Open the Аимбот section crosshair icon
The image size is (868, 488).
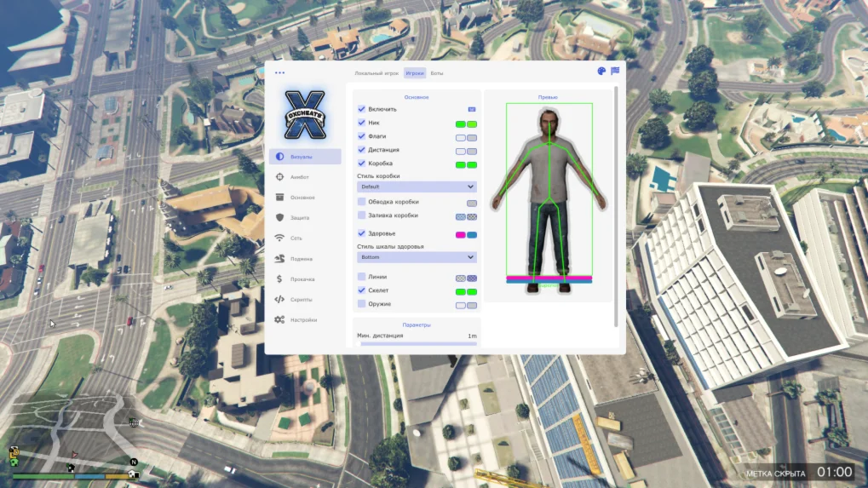tap(279, 177)
